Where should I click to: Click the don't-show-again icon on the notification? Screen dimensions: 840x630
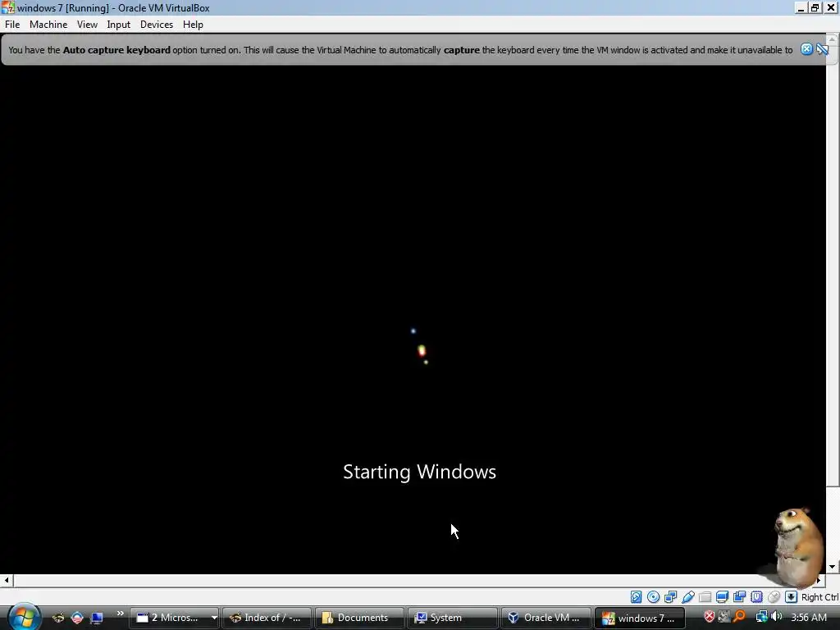tap(822, 49)
